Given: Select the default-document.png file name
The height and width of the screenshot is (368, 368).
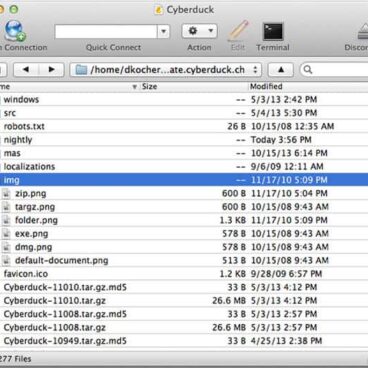Looking at the screenshot, I should (62, 261).
